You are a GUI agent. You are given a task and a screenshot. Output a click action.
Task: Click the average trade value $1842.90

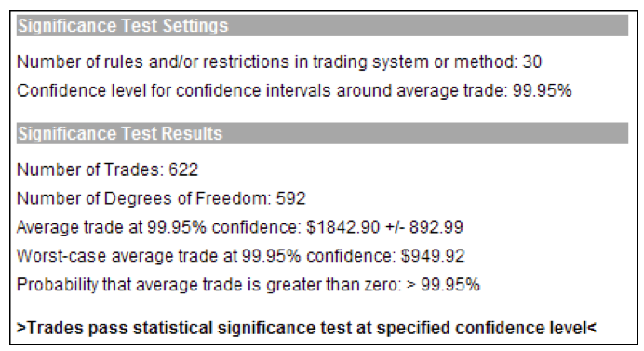point(343,227)
